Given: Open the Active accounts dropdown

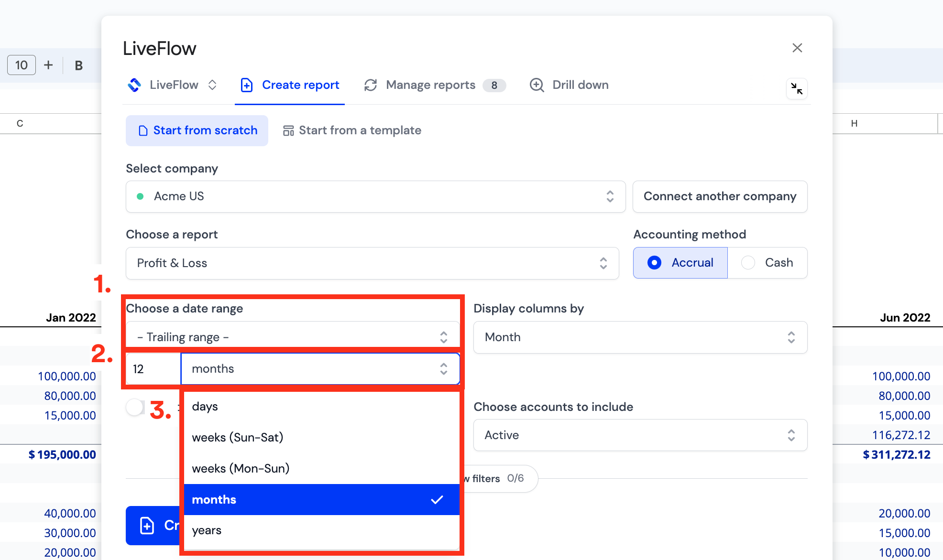Looking at the screenshot, I should (x=640, y=435).
